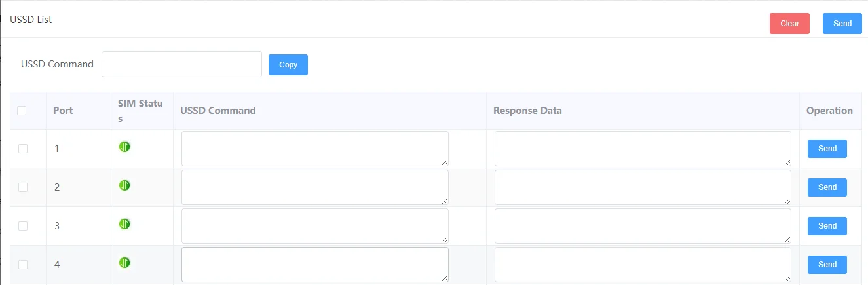868x285 pixels.
Task: Click the green SIM status icon for port 2
Action: coord(124,185)
